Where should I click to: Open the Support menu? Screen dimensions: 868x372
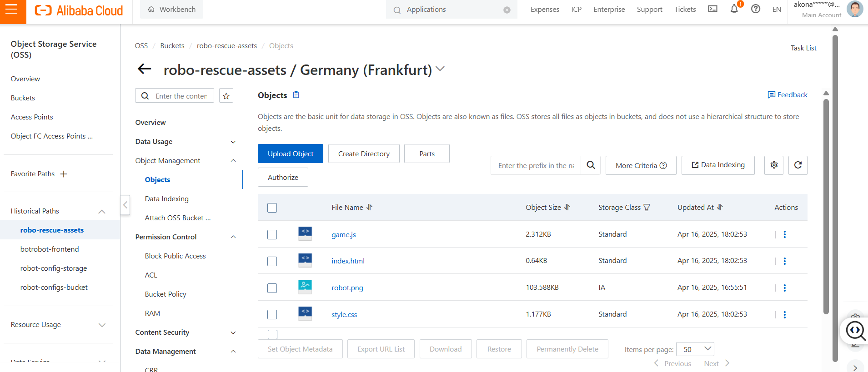coord(649,9)
